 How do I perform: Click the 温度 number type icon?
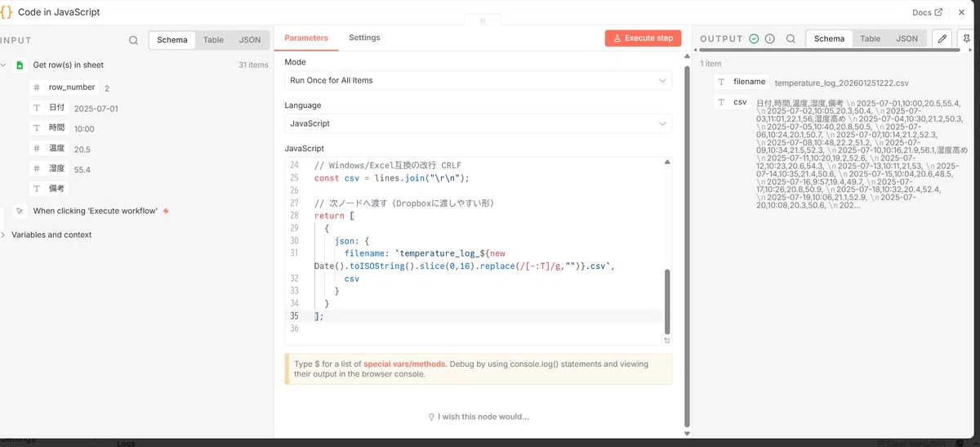[x=36, y=149]
